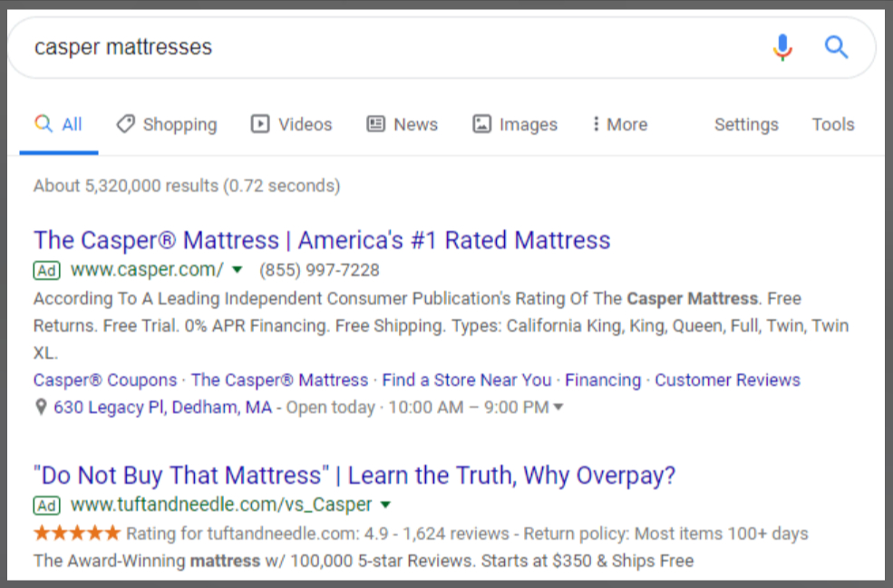Open the Images tab
The width and height of the screenshot is (893, 588).
pos(515,125)
